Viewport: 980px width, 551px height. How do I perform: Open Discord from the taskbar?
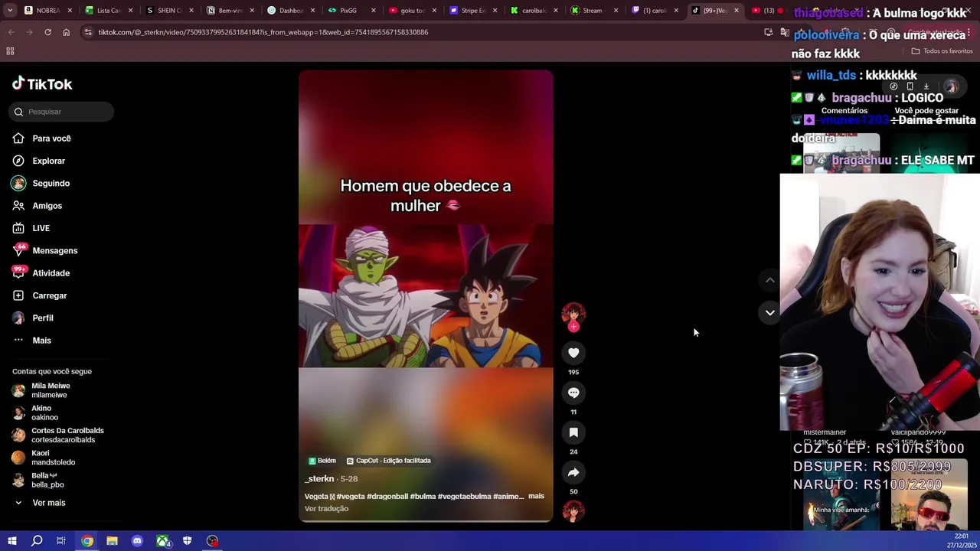pos(137,541)
